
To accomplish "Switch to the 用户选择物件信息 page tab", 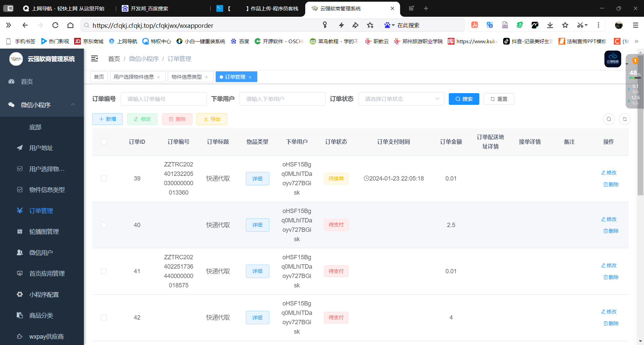I will coord(134,77).
